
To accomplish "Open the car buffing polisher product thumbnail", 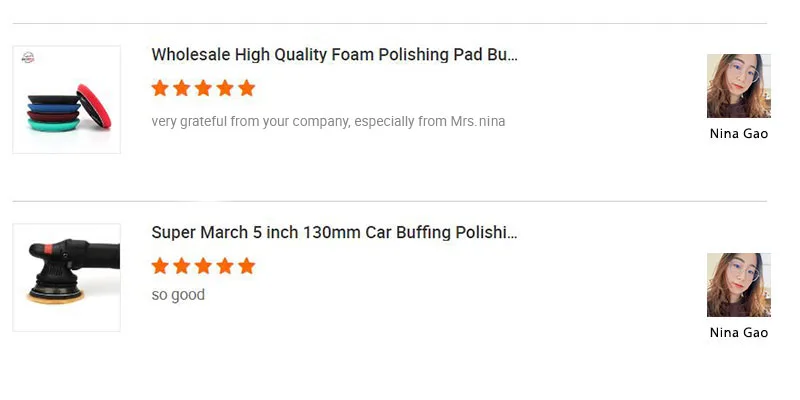I will click(x=66, y=277).
